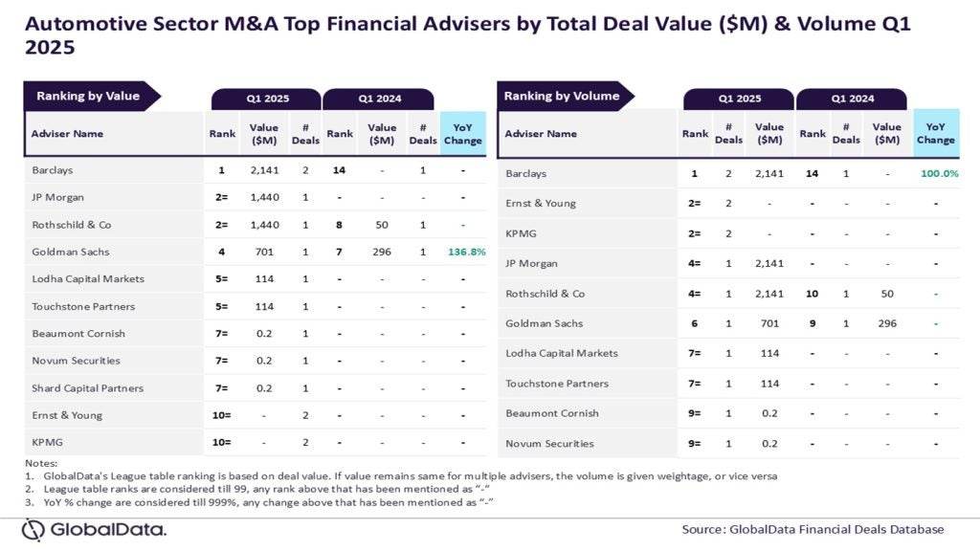Click the GlobalData logo icon

[34, 529]
